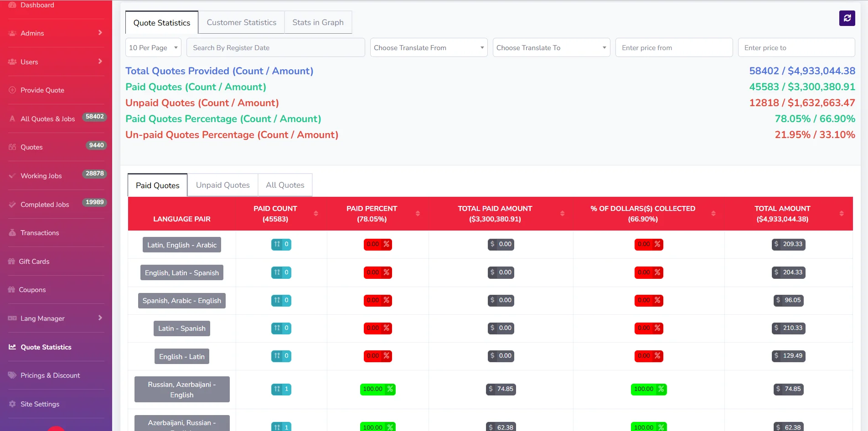
Task: Open All Quotes & Jobs page
Action: click(x=47, y=119)
